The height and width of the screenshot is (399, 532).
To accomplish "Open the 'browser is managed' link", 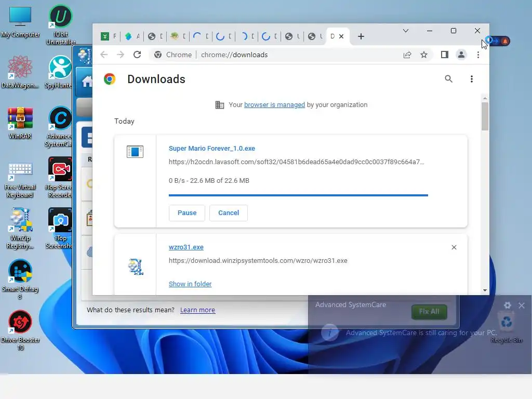I will tap(274, 105).
